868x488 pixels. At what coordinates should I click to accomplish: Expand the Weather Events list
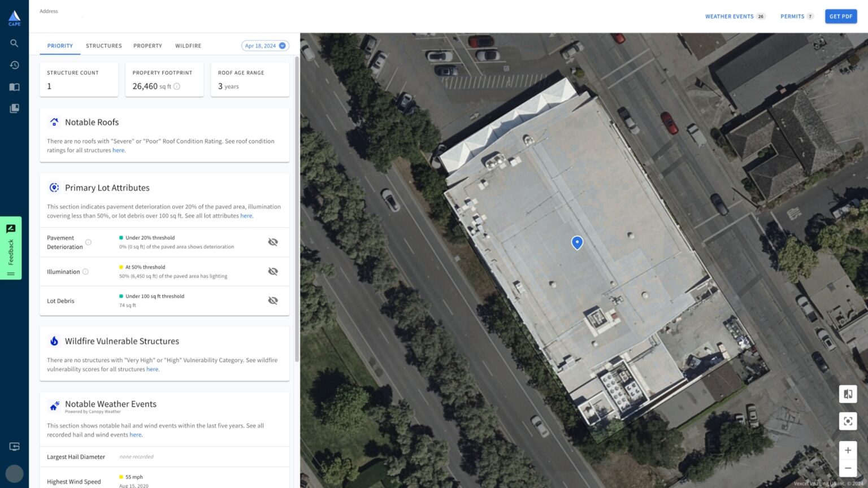735,16
